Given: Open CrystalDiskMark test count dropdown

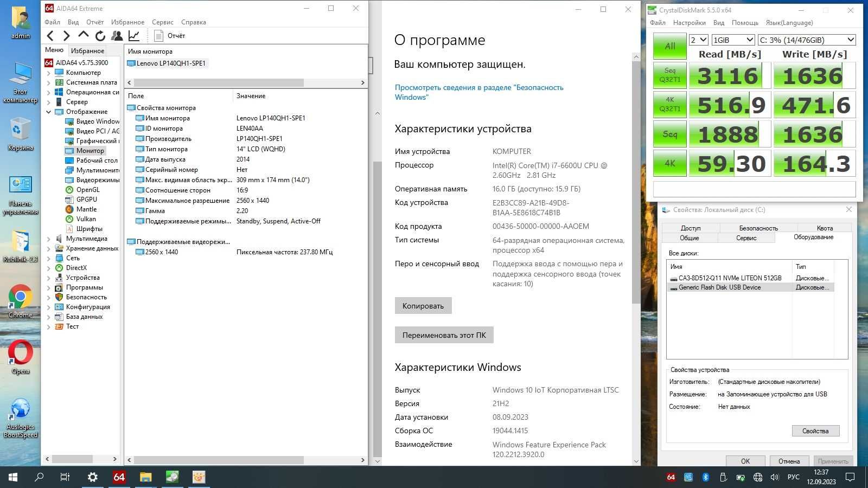Looking at the screenshot, I should [698, 40].
